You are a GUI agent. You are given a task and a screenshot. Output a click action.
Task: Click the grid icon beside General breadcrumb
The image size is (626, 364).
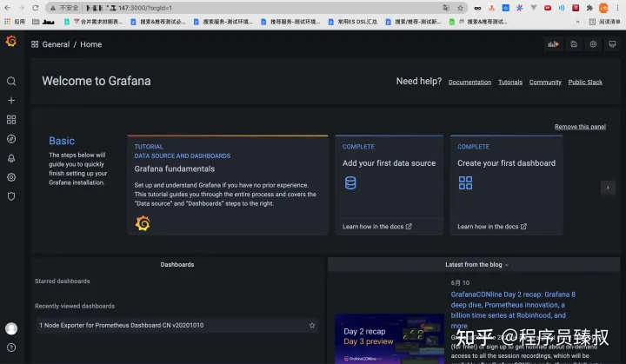pos(35,44)
